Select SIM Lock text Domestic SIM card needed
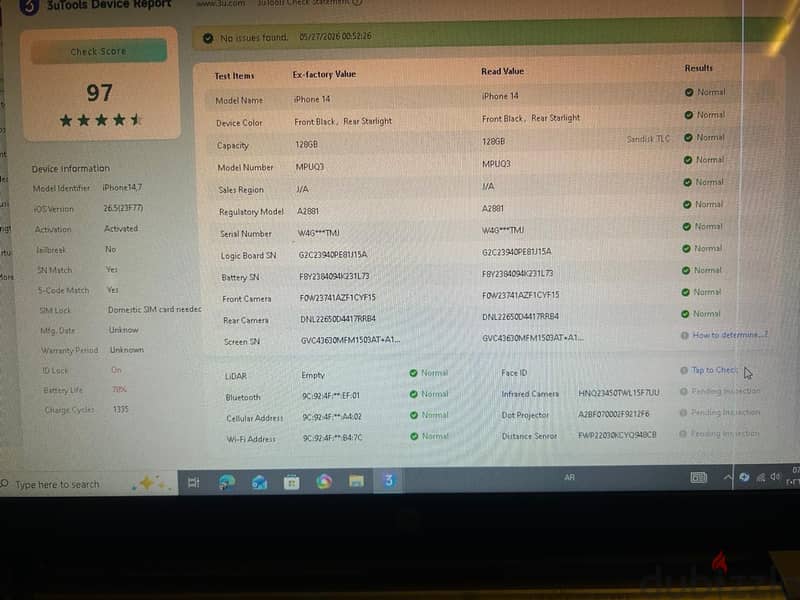800x600 pixels. click(155, 310)
